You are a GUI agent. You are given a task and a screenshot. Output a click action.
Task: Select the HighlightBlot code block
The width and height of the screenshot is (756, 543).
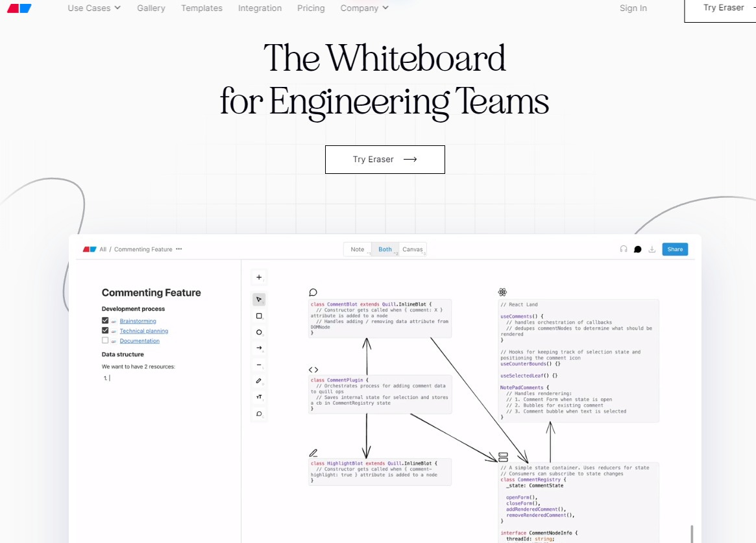point(380,472)
